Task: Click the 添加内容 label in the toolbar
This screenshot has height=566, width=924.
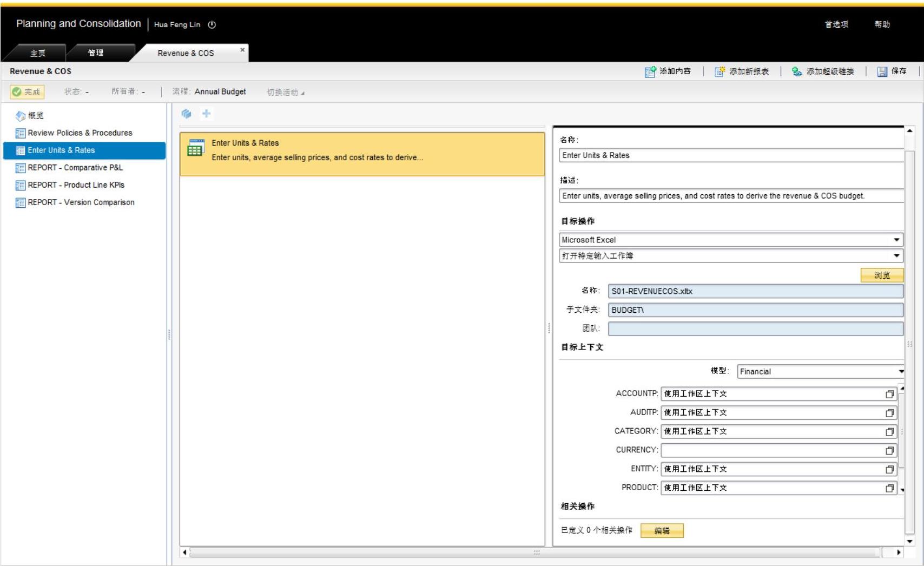Action: [x=675, y=71]
